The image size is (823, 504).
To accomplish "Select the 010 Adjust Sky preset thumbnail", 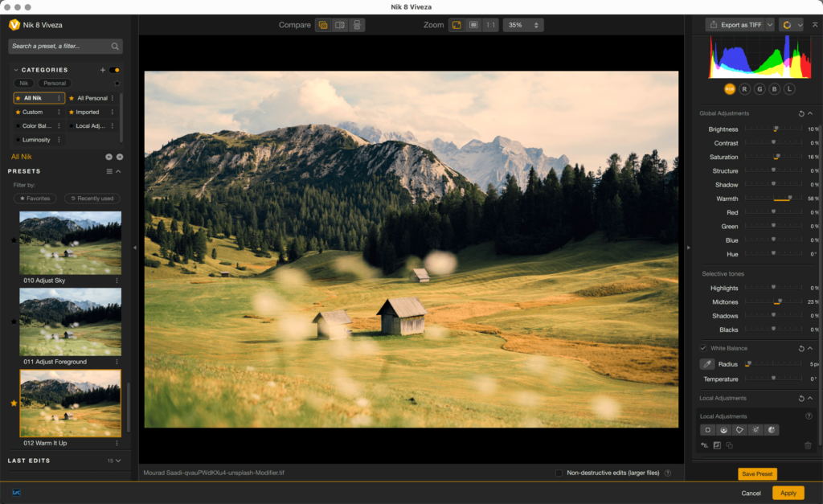I will 71,243.
